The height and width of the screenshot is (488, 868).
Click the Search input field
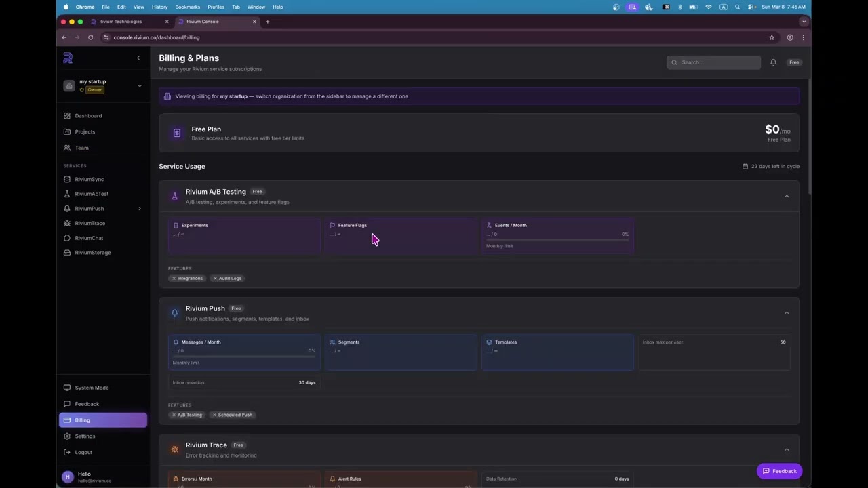tap(713, 62)
